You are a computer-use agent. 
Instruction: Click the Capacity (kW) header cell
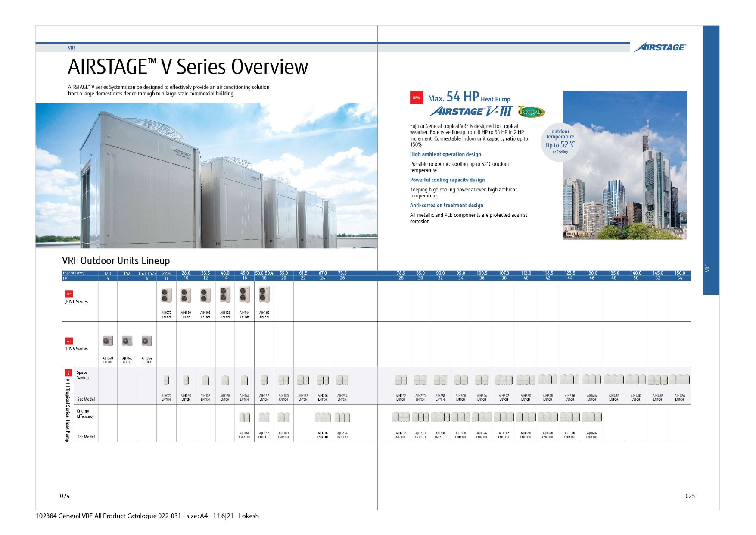(80, 273)
